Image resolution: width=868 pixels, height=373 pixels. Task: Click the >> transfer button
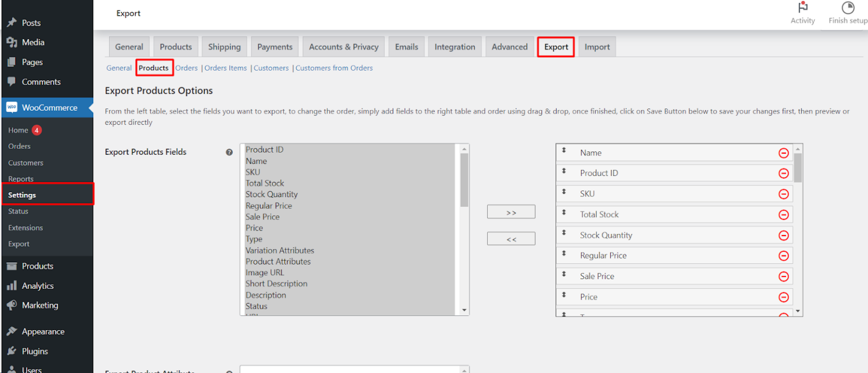point(511,211)
